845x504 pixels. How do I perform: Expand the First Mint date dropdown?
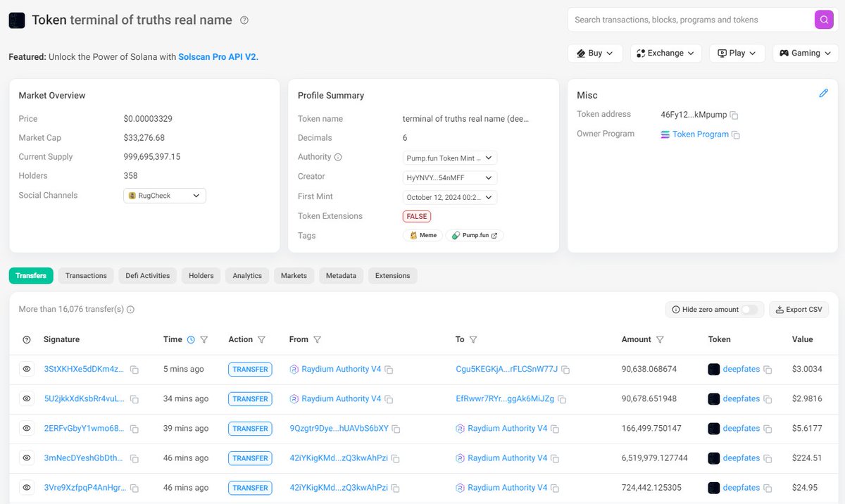click(x=450, y=198)
